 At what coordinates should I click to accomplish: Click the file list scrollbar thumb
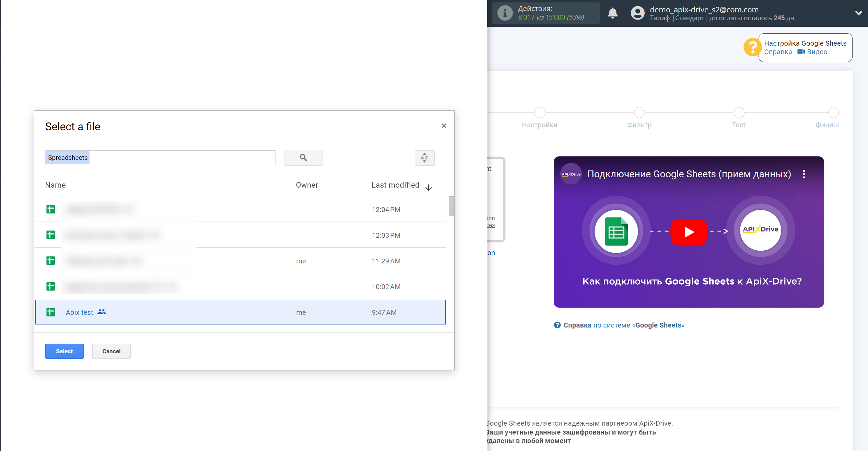451,206
